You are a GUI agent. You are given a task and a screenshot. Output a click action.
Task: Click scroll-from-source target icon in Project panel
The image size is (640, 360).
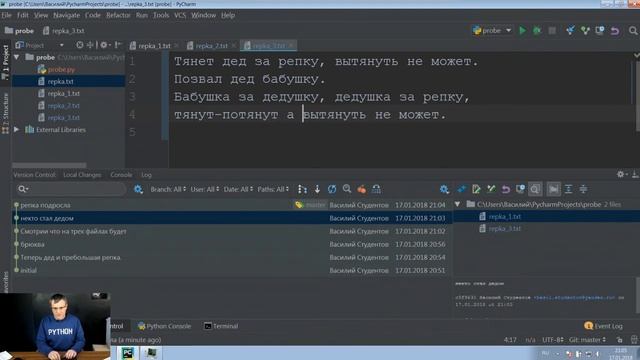pos(80,45)
